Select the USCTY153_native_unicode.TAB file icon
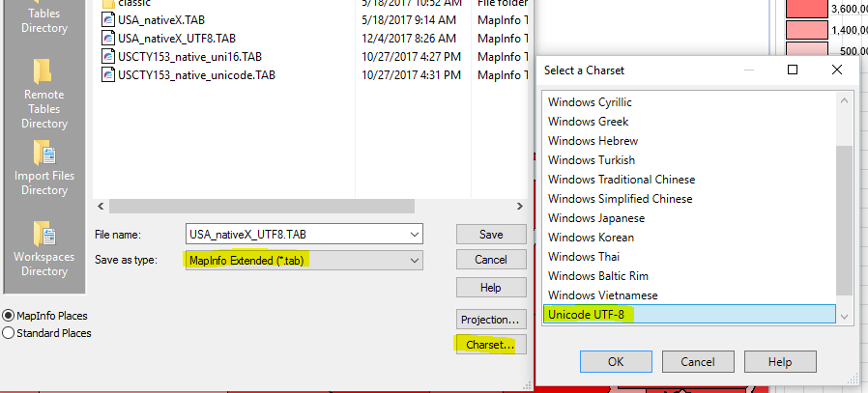The height and width of the screenshot is (393, 868). pos(109,75)
